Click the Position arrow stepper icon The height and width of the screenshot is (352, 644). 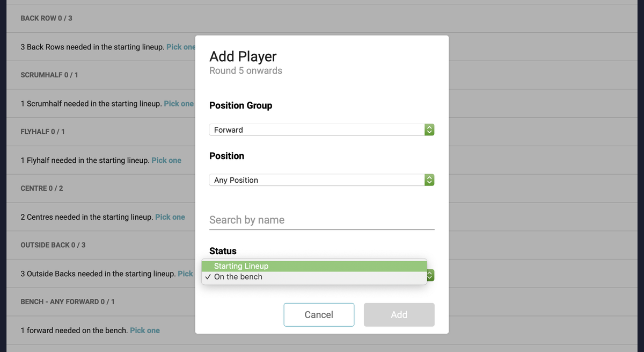pos(429,180)
